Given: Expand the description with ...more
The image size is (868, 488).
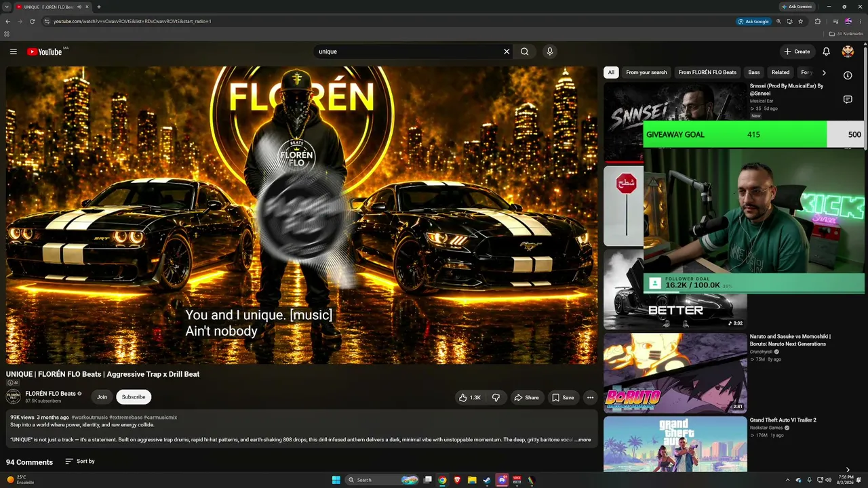Looking at the screenshot, I should coord(583,440).
